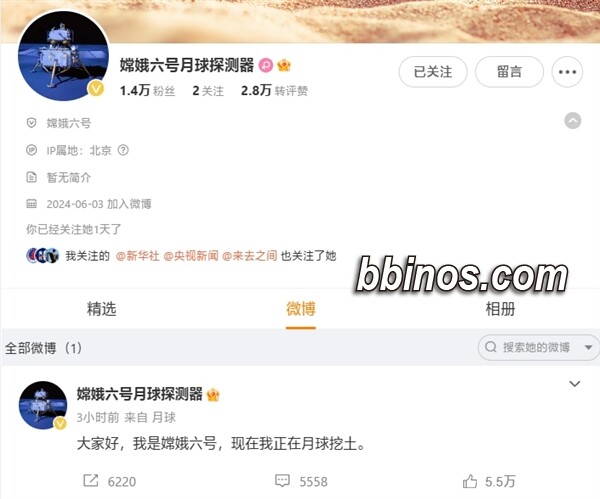This screenshot has height=499, width=600.
Task: Click the more options three-dots button
Action: (x=567, y=72)
